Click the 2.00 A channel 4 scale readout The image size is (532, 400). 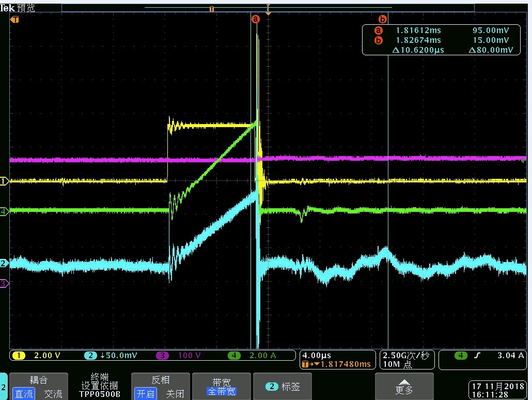coord(262,356)
